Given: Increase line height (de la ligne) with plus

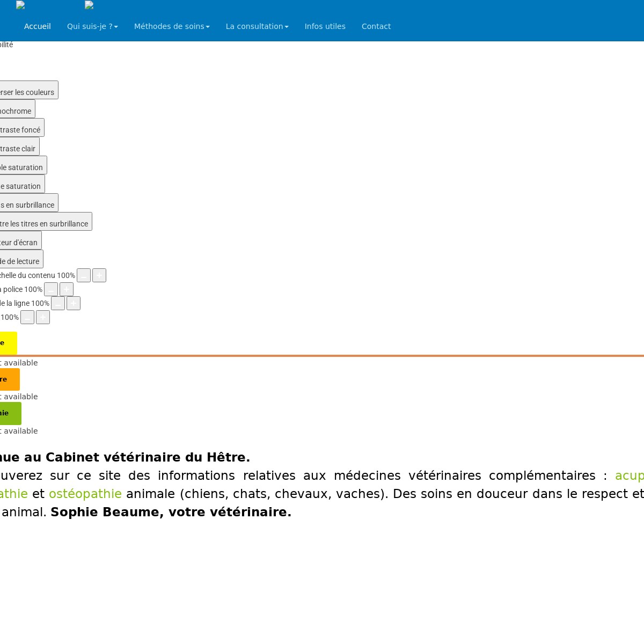Looking at the screenshot, I should click(74, 303).
